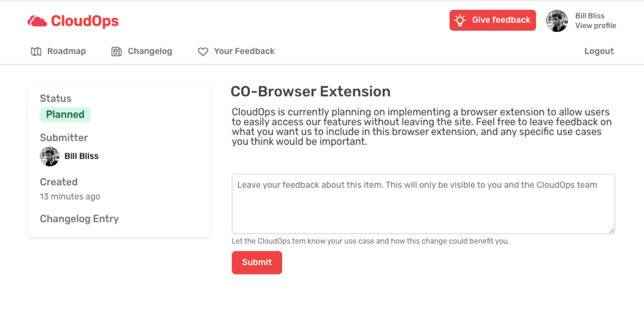
Task: Click the Changelog Entry label
Action: pyautogui.click(x=79, y=219)
